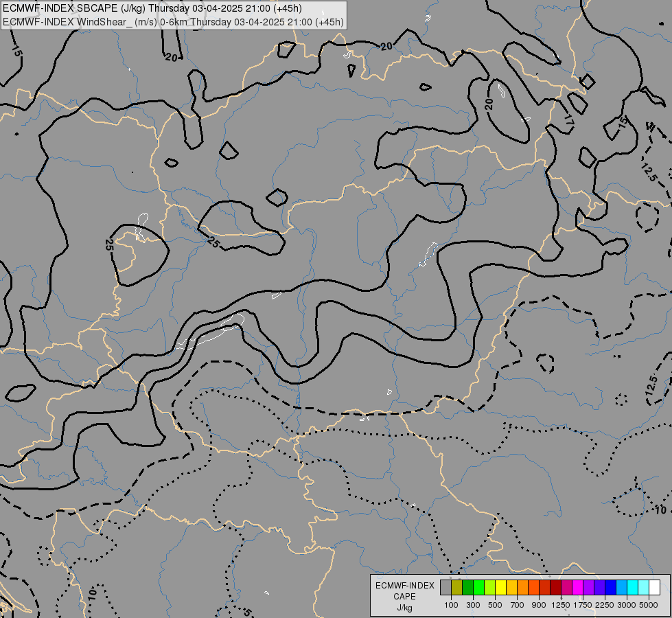Click the legend value 3000
The height and width of the screenshot is (618, 672).
pos(627,605)
